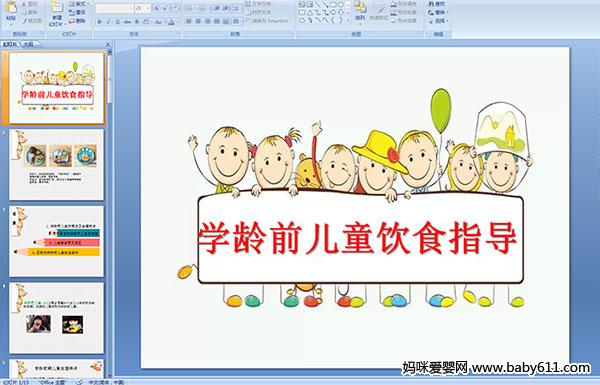
Task: Toggle Italic formatting
Action: coord(108,22)
